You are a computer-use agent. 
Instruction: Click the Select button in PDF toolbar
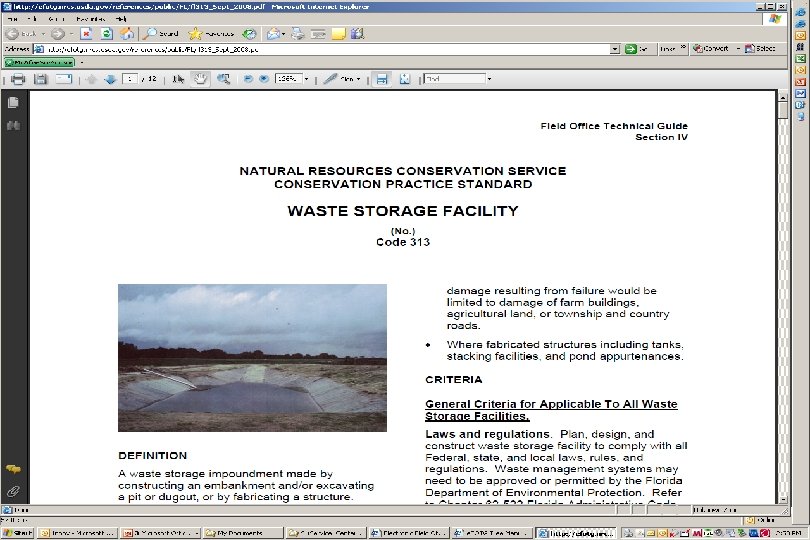pos(760,49)
